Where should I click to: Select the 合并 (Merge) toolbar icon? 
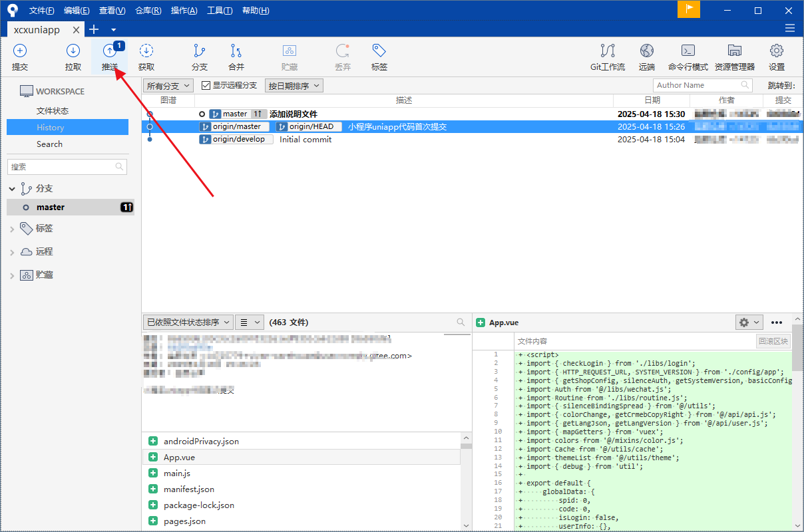point(236,57)
